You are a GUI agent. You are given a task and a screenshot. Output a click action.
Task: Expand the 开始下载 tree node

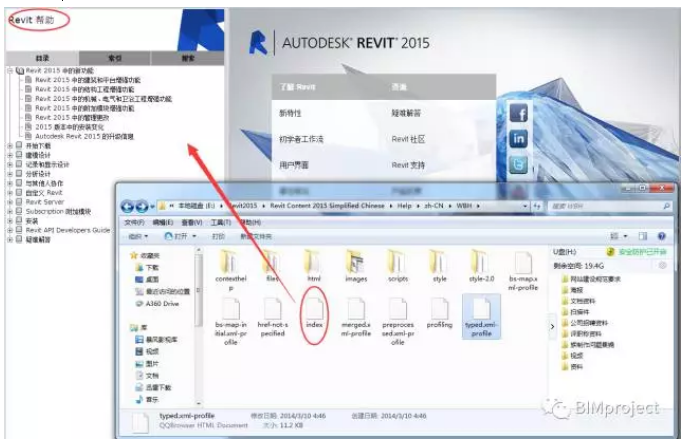(x=10, y=146)
